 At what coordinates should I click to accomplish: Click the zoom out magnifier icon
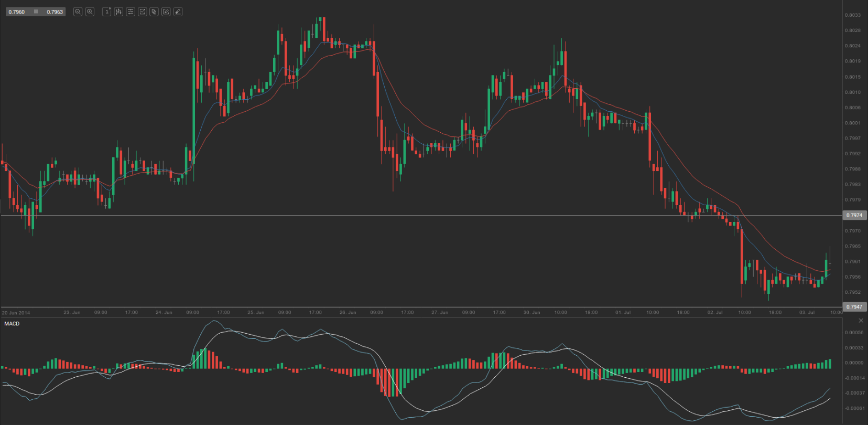78,12
